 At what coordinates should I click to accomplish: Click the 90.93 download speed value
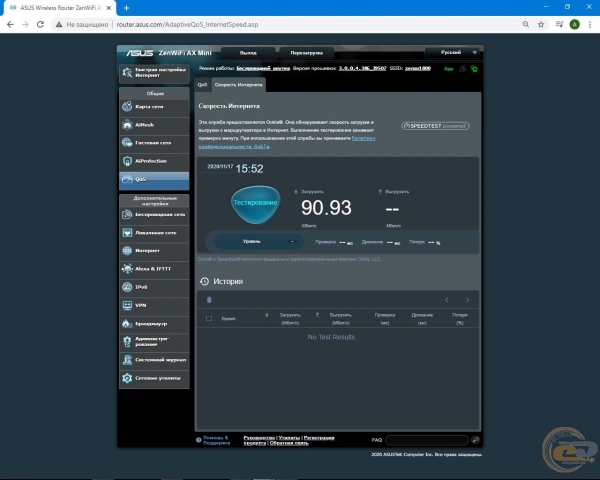pyautogui.click(x=326, y=208)
